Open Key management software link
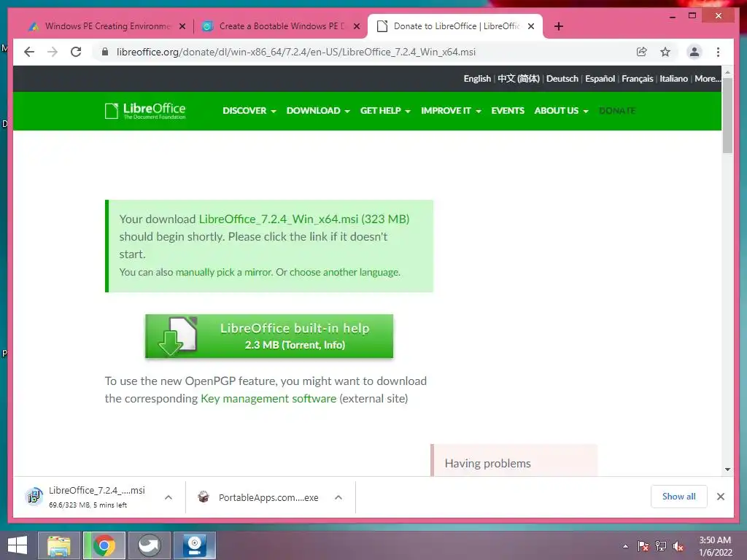This screenshot has height=560, width=747. click(268, 399)
